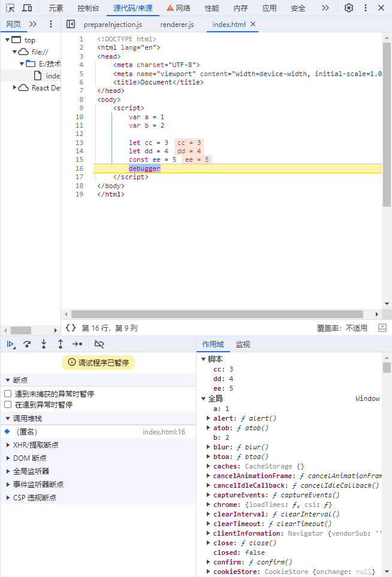Collapse the 调用堆栈 call stack section
Image resolution: width=392 pixels, height=577 pixels.
click(x=8, y=418)
